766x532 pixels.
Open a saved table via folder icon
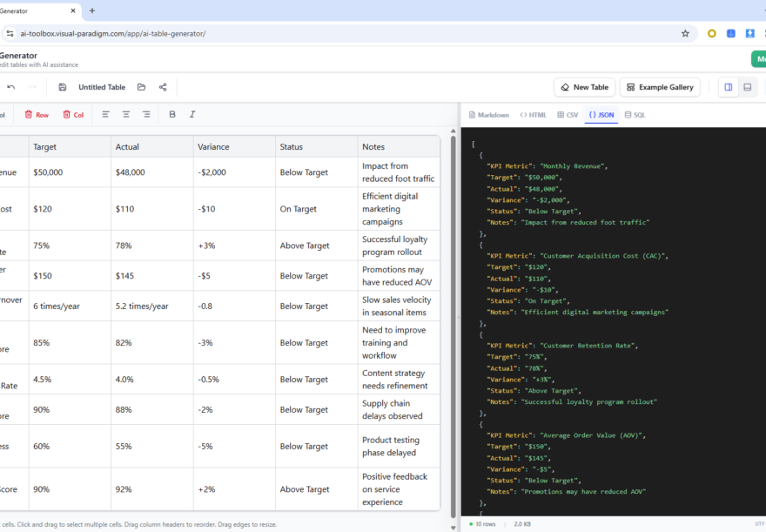141,86
